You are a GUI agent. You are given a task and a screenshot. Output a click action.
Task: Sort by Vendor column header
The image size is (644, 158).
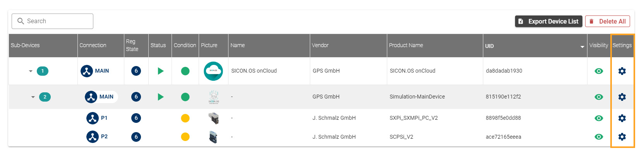point(320,46)
